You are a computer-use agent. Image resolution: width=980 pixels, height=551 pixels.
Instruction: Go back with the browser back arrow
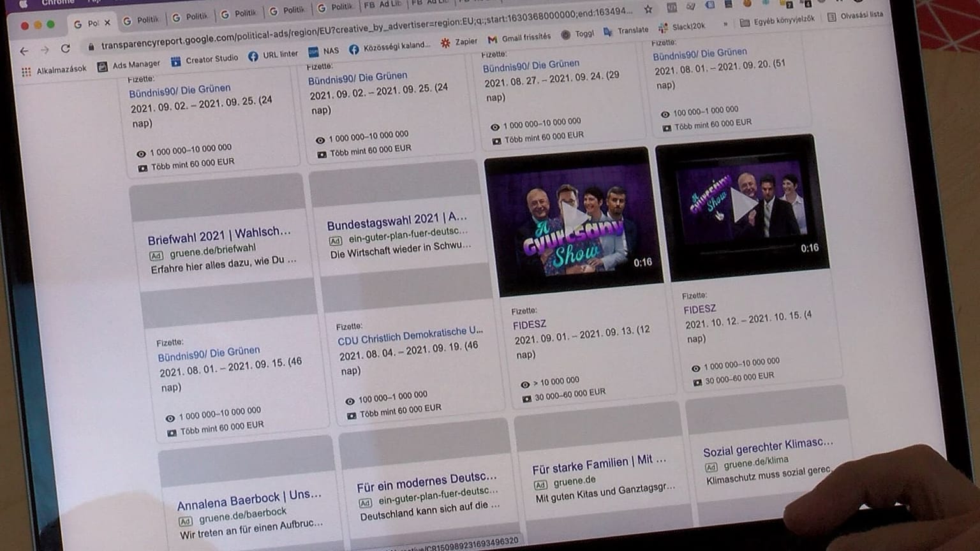[24, 51]
